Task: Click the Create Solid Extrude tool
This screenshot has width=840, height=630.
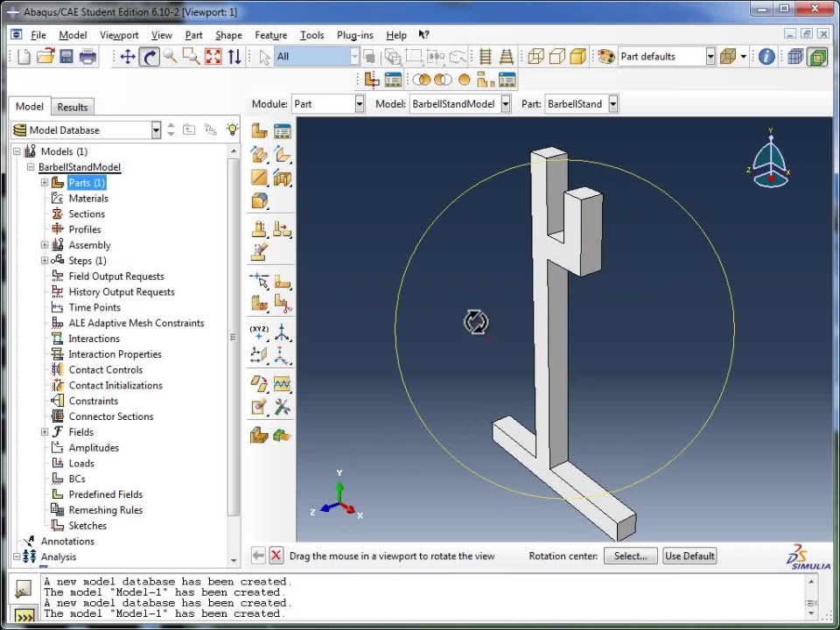Action: pyautogui.click(x=259, y=154)
